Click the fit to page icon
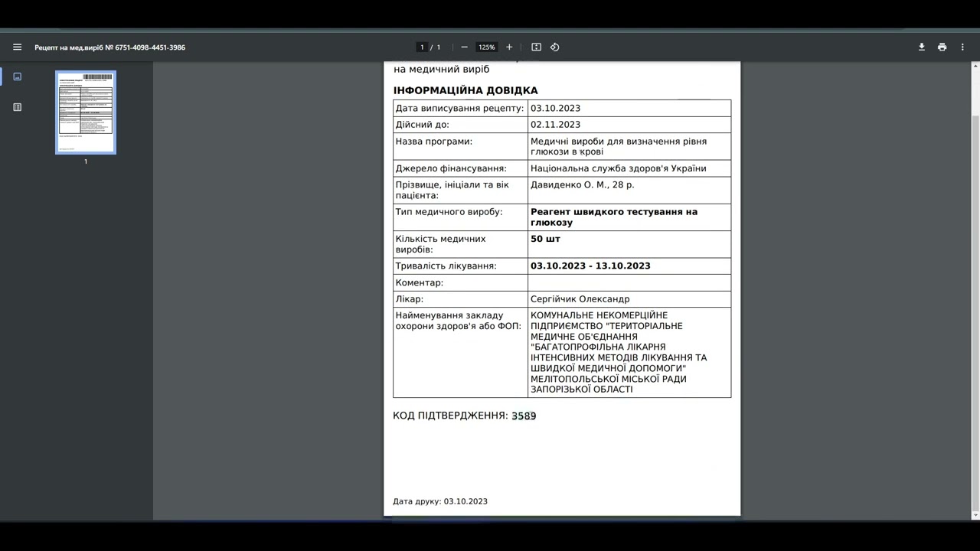 tap(536, 47)
